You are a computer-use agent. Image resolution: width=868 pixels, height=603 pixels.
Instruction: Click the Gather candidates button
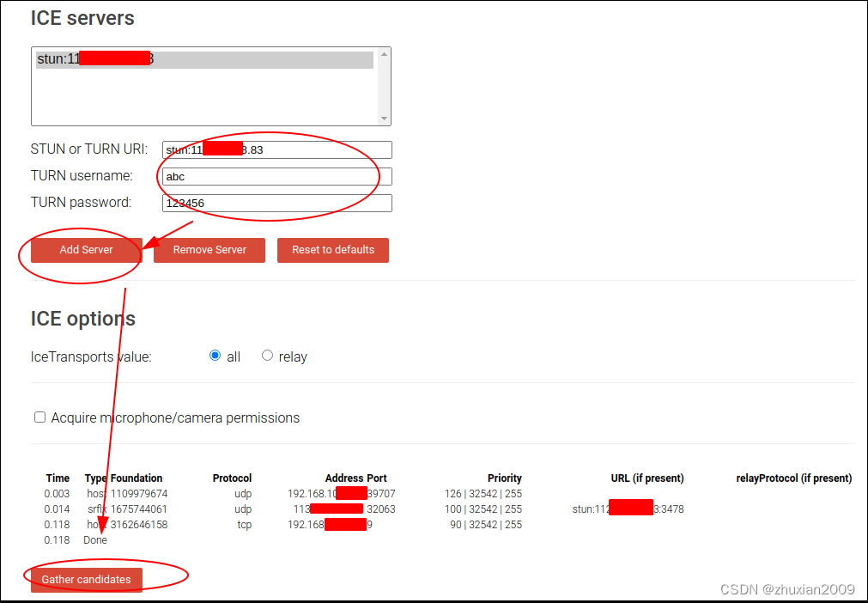[x=86, y=579]
